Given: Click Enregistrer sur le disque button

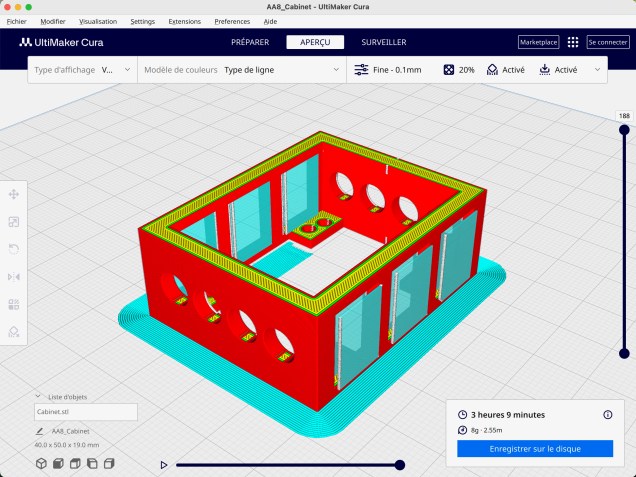Looking at the screenshot, I should pyautogui.click(x=534, y=449).
